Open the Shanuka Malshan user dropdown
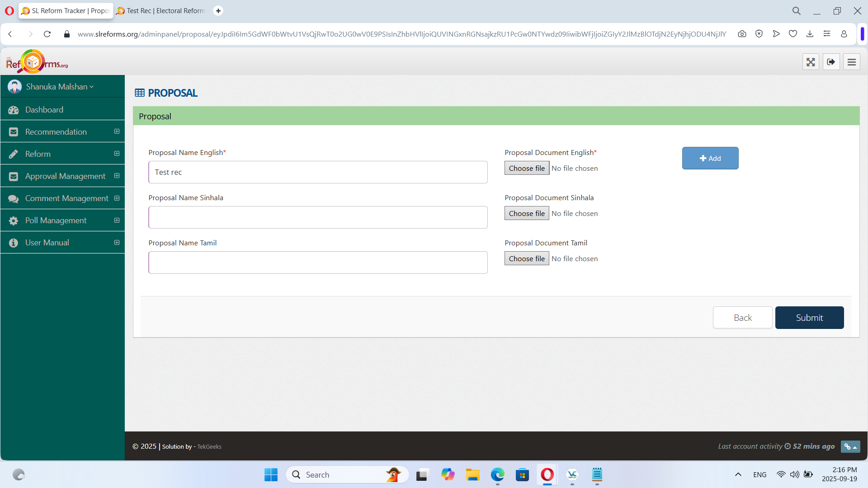Image resolution: width=868 pixels, height=488 pixels. tap(60, 87)
